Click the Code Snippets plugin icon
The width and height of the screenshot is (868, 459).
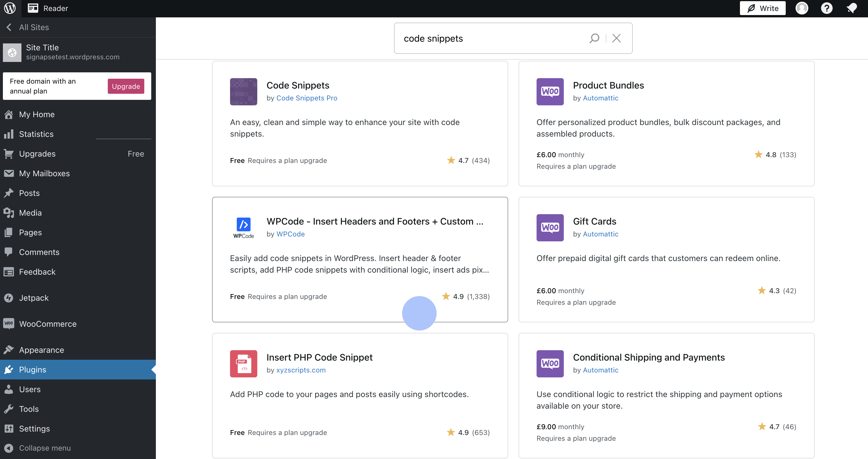(x=243, y=91)
